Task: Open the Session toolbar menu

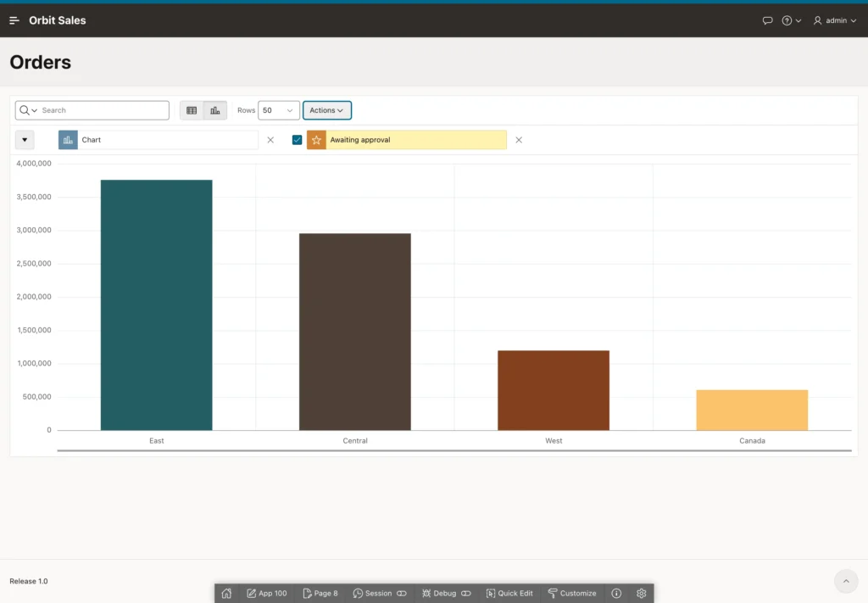Action: coord(380,593)
